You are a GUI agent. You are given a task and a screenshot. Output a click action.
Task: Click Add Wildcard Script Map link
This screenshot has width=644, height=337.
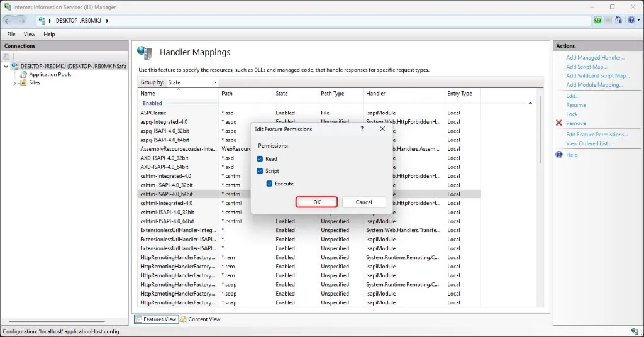pyautogui.click(x=598, y=76)
